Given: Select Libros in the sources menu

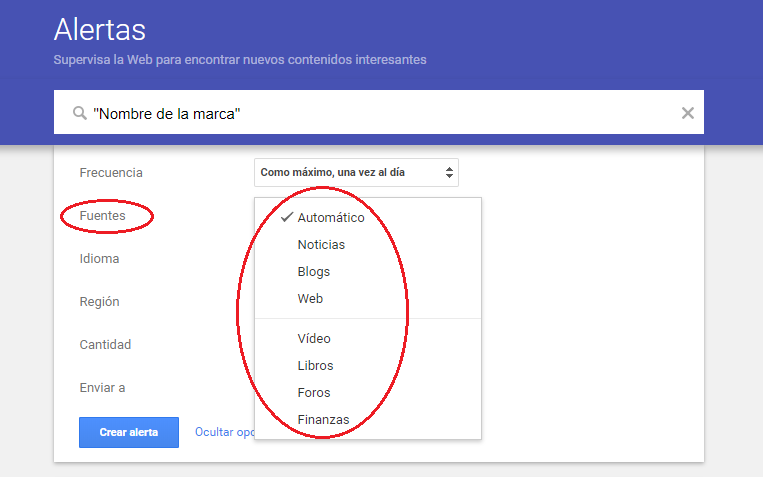Looking at the screenshot, I should point(315,366).
